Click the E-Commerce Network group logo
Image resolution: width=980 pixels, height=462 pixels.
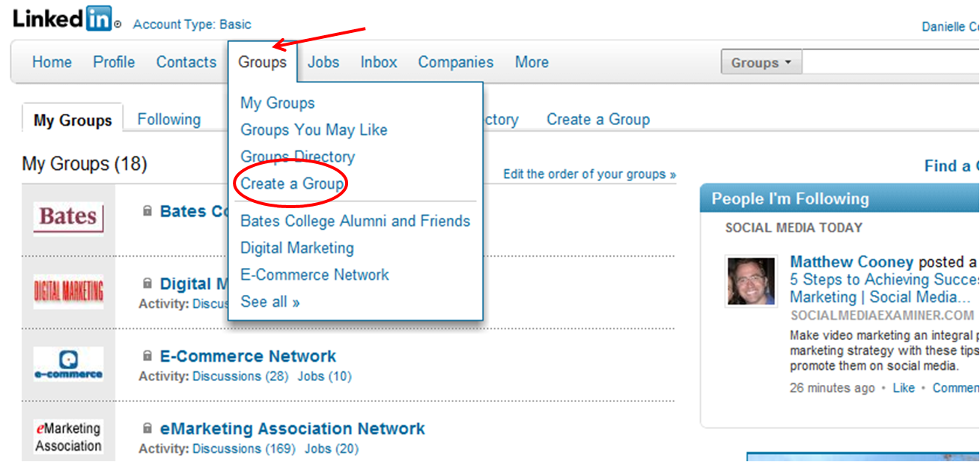click(x=68, y=364)
